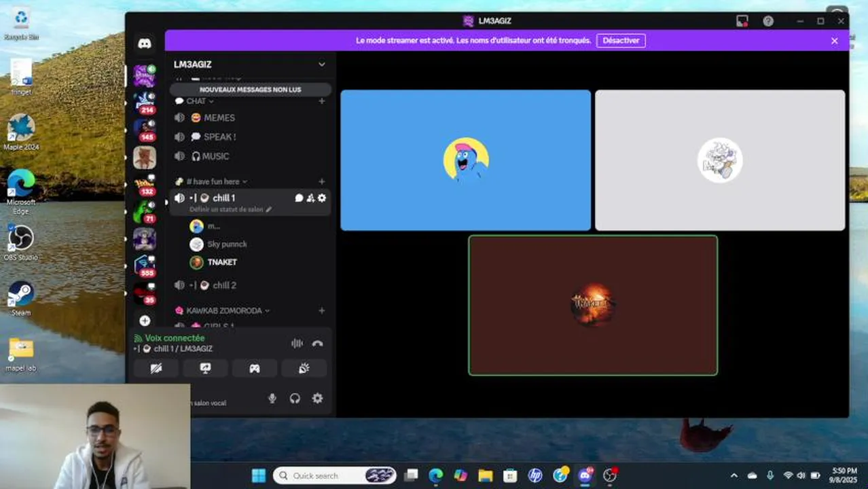Expand the LM3AGIZ server menu
Screen dimensions: 868x489
[322, 65]
